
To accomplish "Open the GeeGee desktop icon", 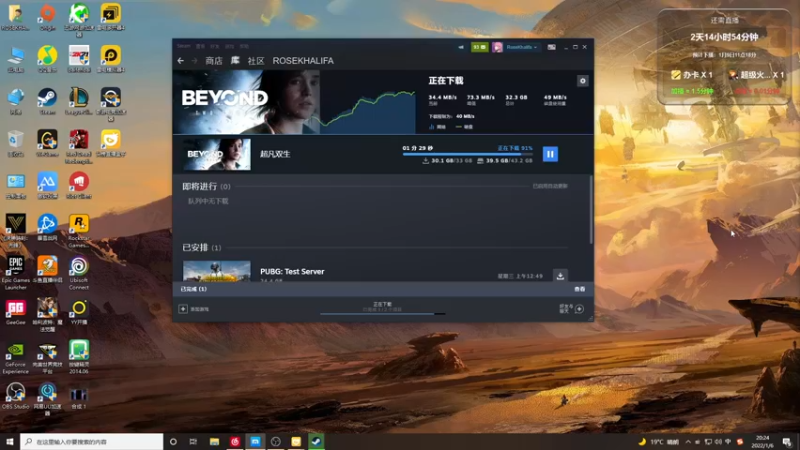I will (16, 312).
